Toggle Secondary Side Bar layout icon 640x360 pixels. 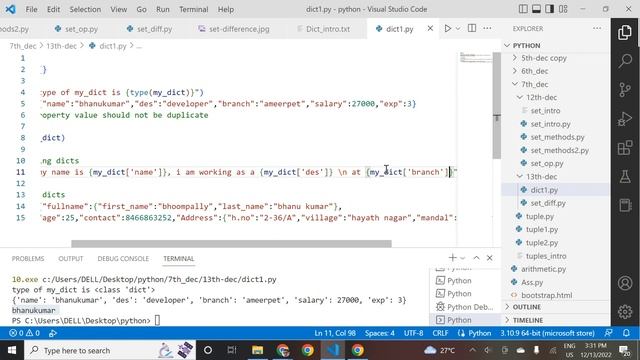550,9
